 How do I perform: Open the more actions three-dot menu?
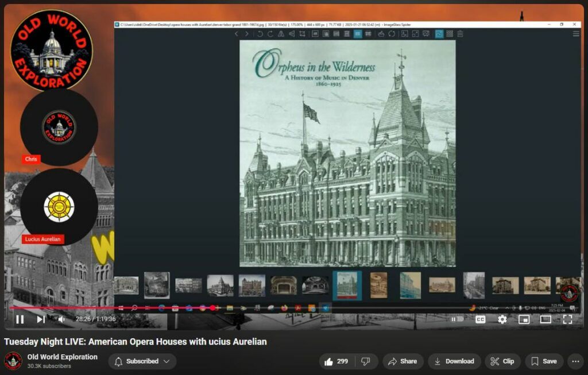575,361
